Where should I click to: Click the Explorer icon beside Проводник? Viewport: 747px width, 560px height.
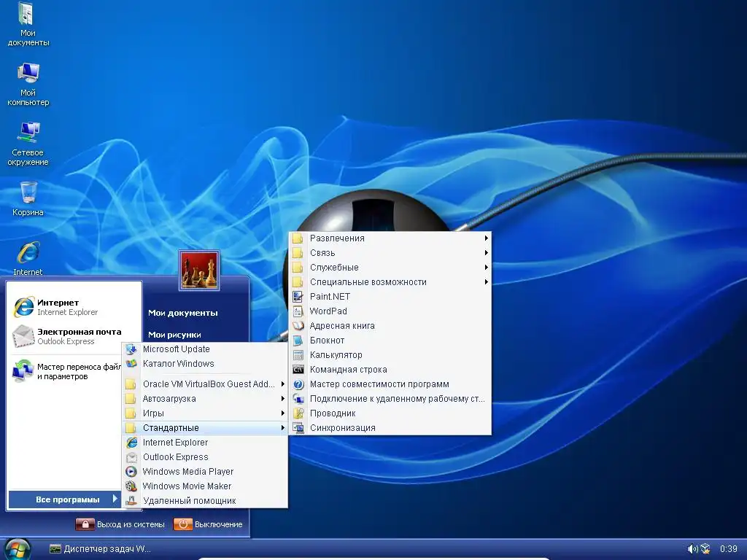pos(298,413)
